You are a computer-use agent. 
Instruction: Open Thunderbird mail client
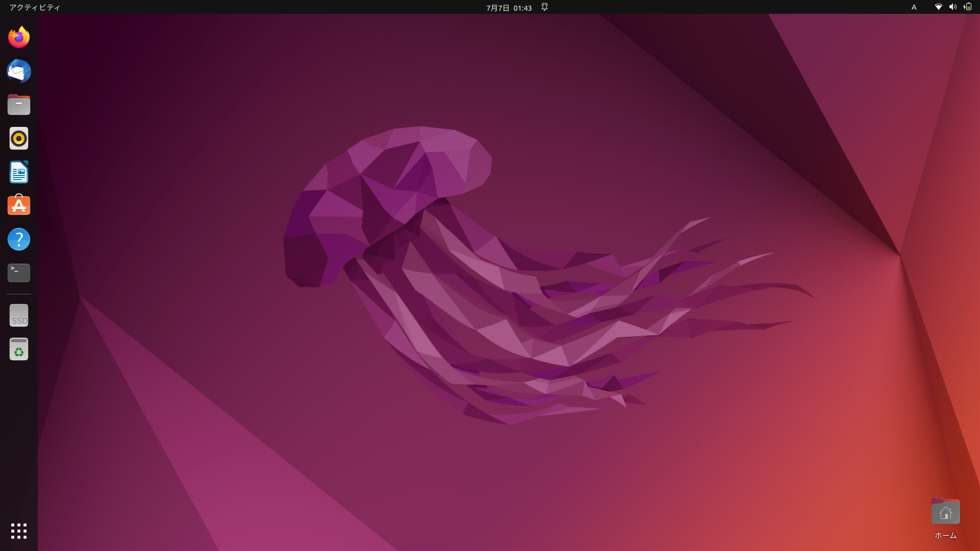tap(18, 71)
